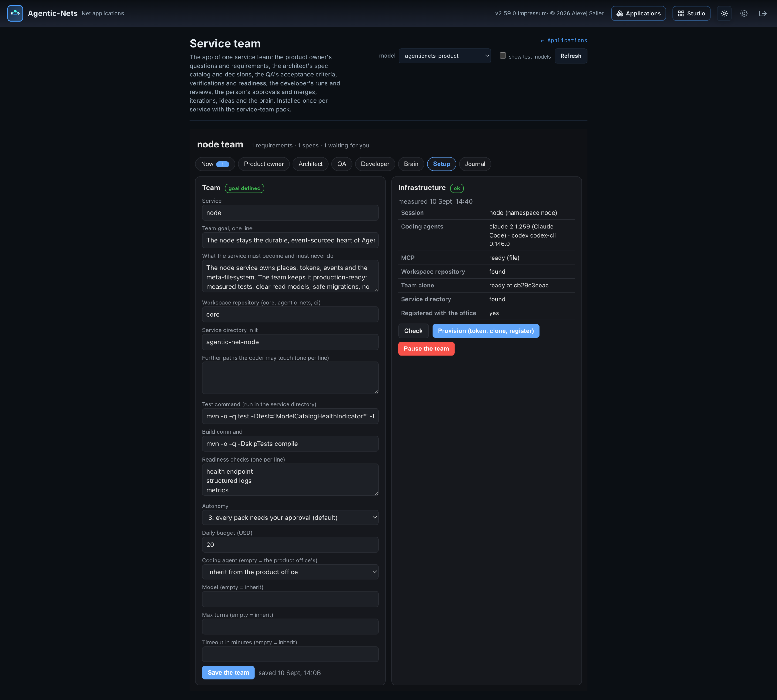The image size is (777, 700).
Task: Select the Setup tab
Action: [x=442, y=164]
